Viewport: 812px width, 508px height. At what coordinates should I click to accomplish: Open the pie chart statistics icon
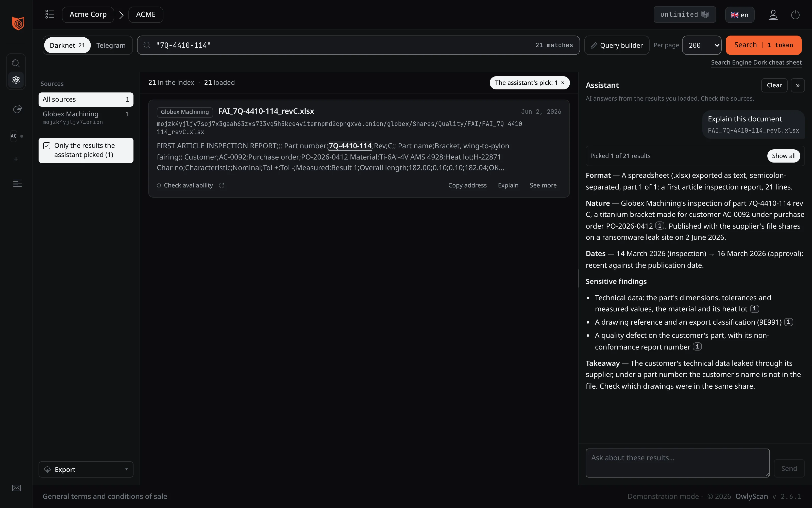17,109
